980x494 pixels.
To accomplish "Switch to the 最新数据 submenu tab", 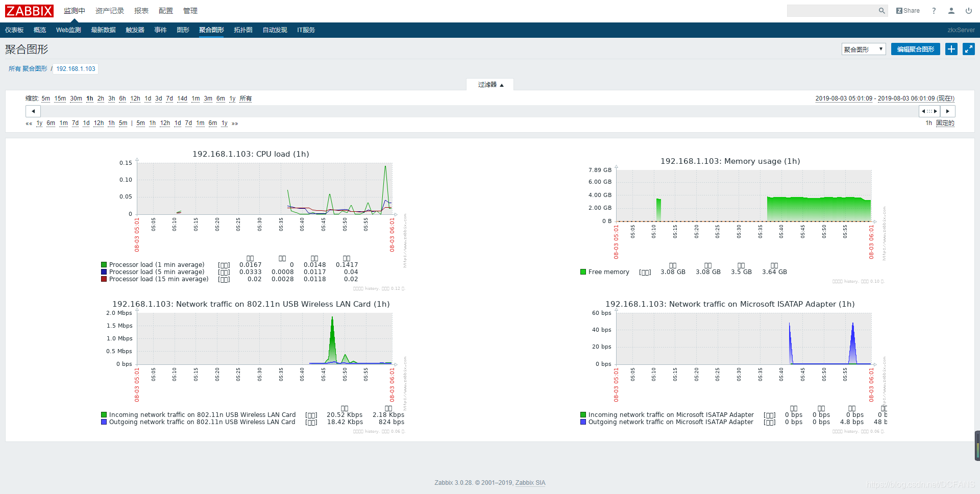I will 104,30.
